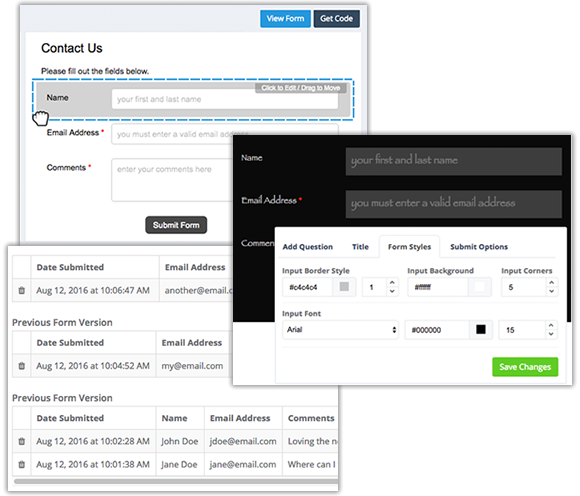
Task: Click the View Form button
Action: [285, 18]
